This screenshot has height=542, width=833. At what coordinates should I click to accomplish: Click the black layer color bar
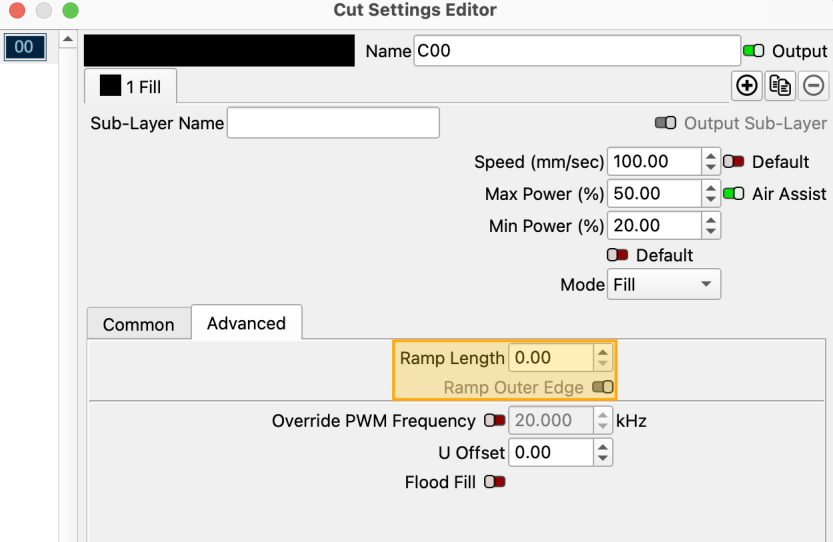[x=219, y=51]
